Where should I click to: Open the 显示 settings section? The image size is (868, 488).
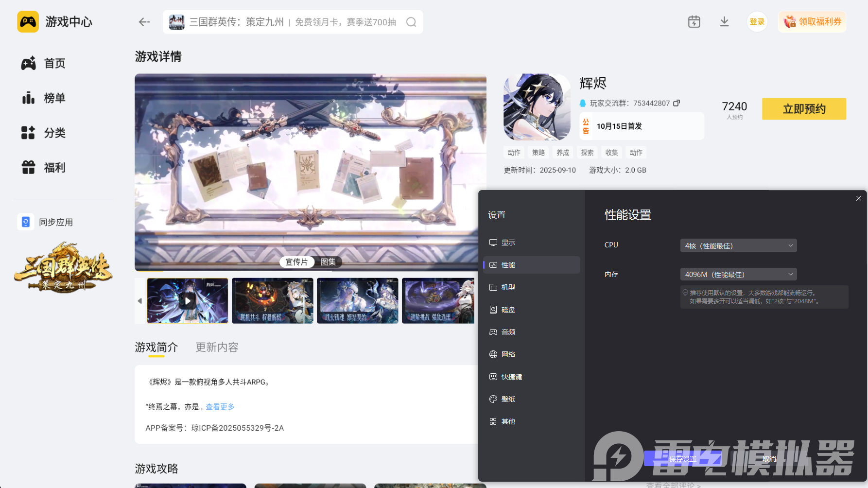tap(509, 242)
